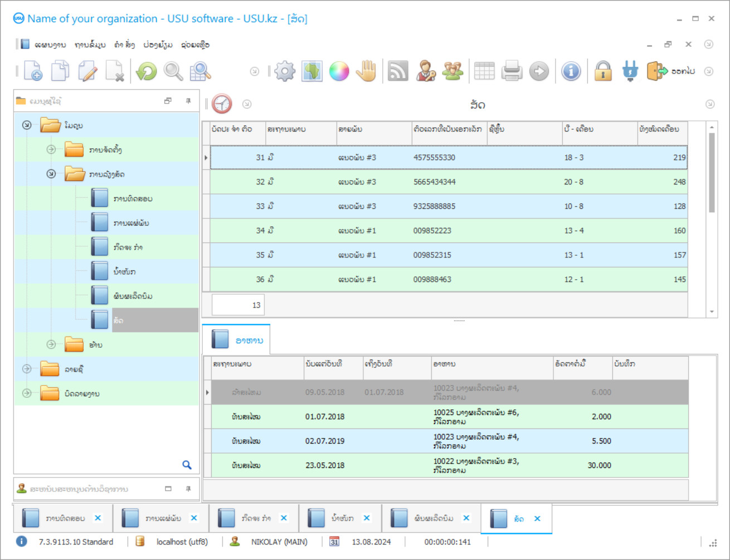Viewport: 730px width, 560px height.
Task: Select the ນໍ້າໜັກ tree item
Action: pos(124,271)
